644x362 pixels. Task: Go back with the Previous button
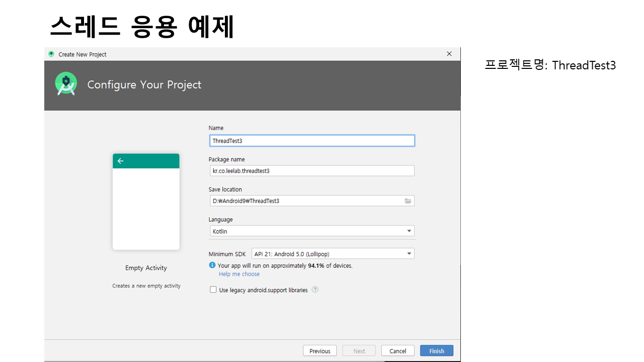click(320, 351)
